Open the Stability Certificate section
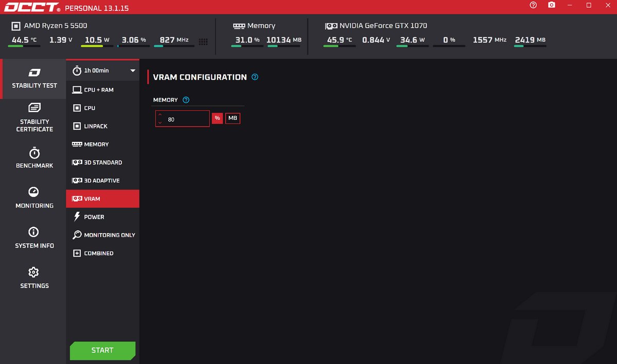Screen dimensions: 617x364 click(34, 118)
